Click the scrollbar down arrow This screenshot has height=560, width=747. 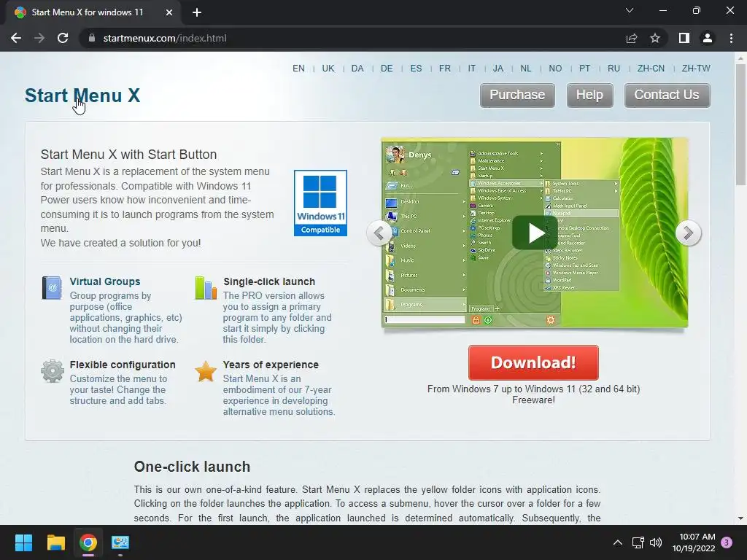coord(740,518)
